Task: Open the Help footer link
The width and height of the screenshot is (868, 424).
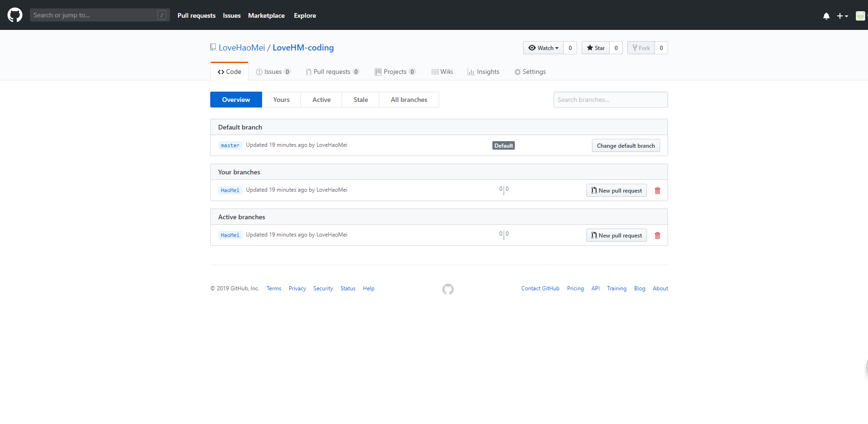Action: point(369,288)
